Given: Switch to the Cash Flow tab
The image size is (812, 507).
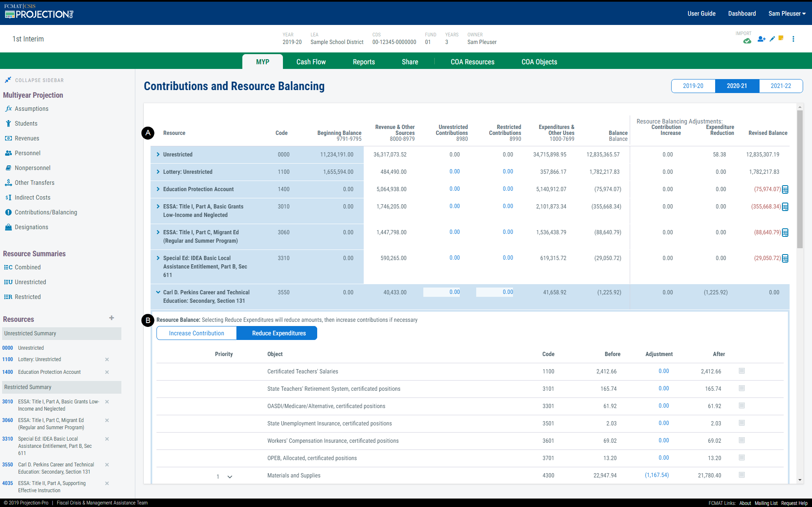Looking at the screenshot, I should pos(311,62).
